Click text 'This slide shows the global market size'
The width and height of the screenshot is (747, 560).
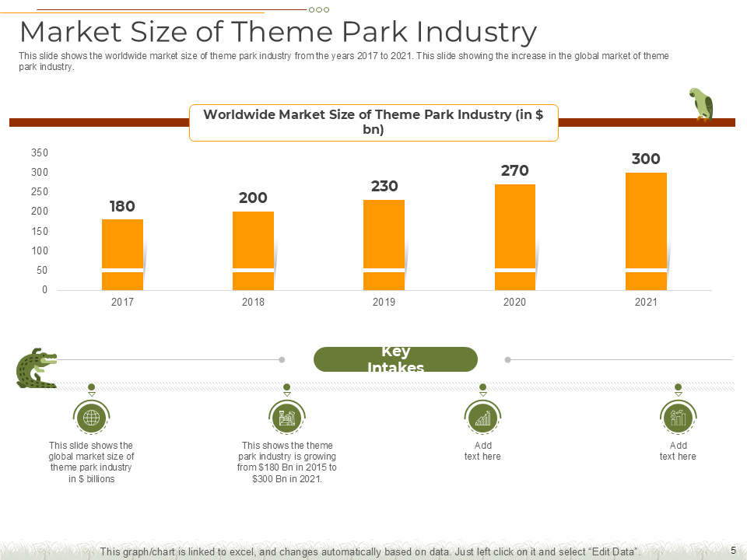pyautogui.click(x=91, y=462)
